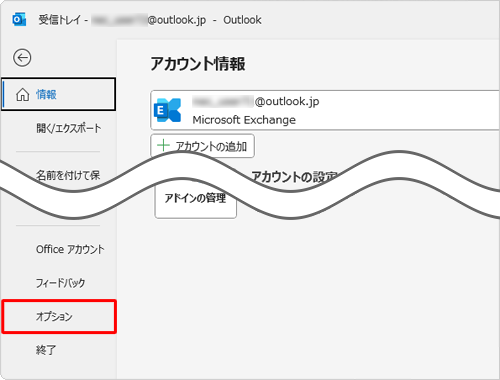This screenshot has width=500, height=380.
Task: Choose 名前を付けて保存 in sidebar
Action: coord(68,175)
